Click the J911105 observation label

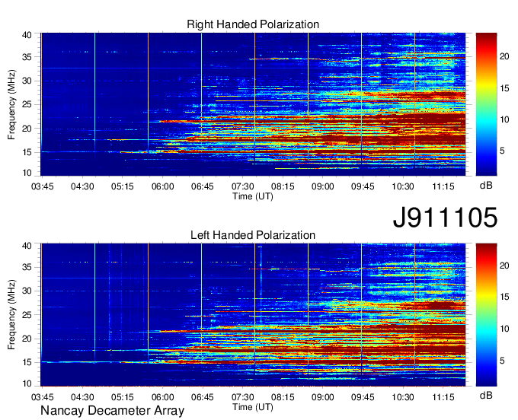tap(445, 218)
